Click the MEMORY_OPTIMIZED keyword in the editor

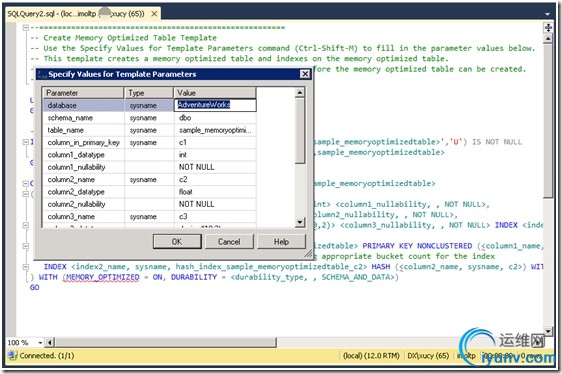click(103, 277)
